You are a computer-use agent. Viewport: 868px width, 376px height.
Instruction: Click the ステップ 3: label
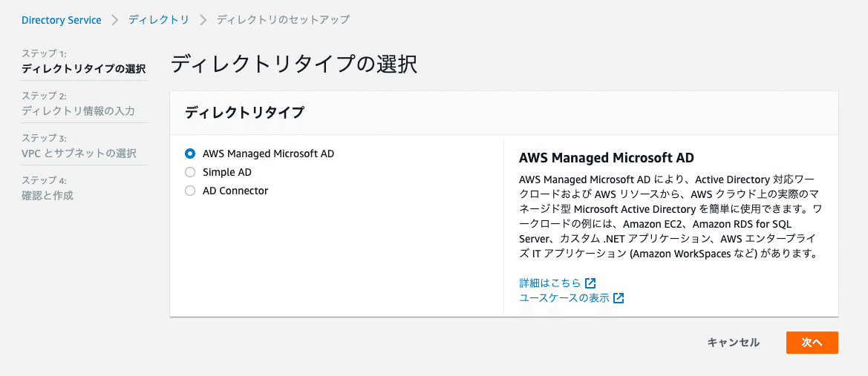[x=45, y=138]
